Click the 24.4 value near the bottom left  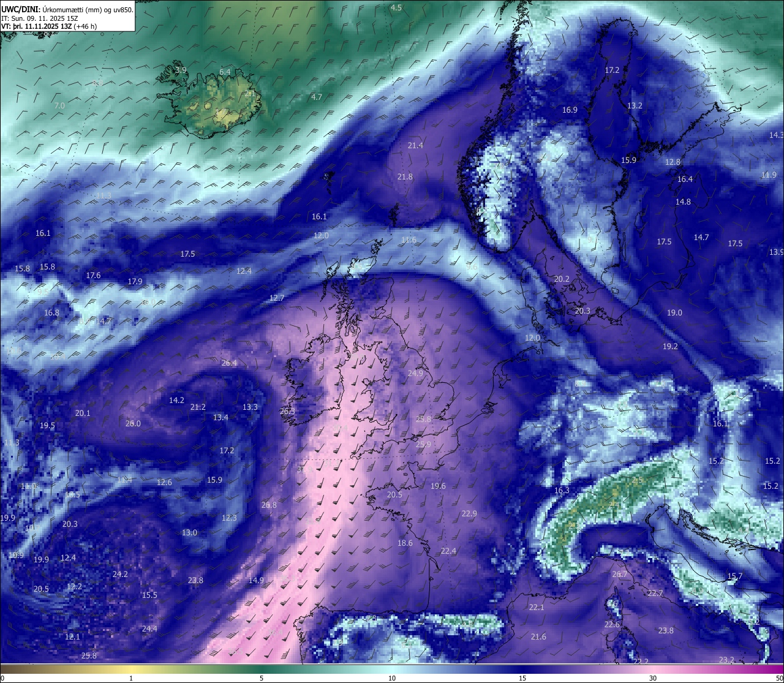coord(149,629)
